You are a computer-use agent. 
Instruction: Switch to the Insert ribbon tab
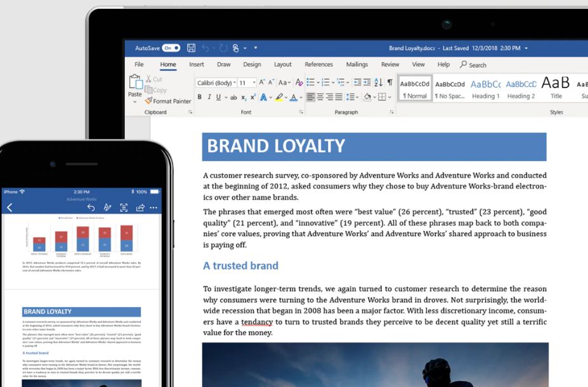click(196, 64)
